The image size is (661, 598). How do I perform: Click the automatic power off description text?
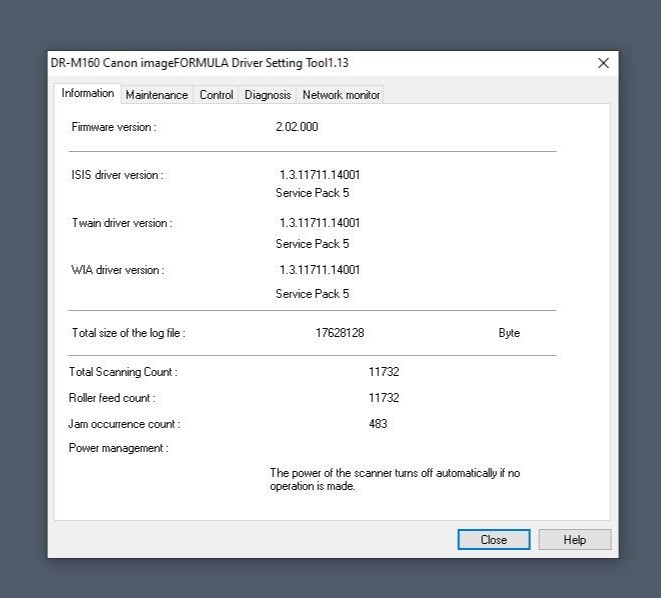click(x=394, y=479)
